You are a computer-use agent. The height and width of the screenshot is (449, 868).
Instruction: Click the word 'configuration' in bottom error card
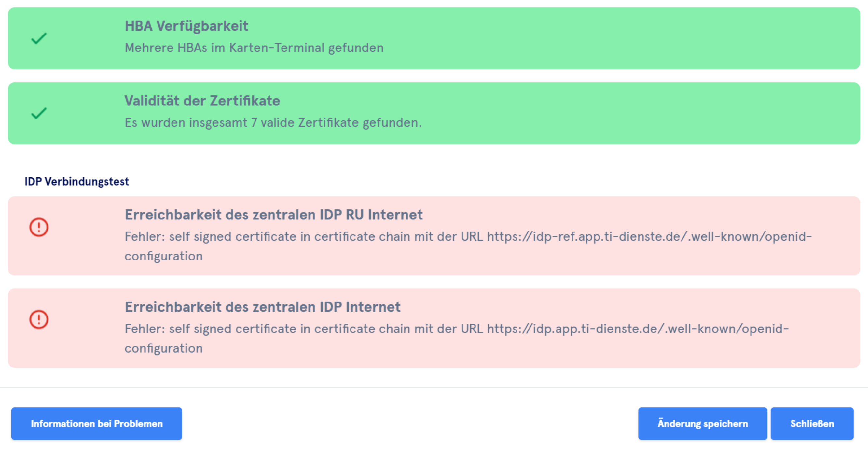point(164,348)
